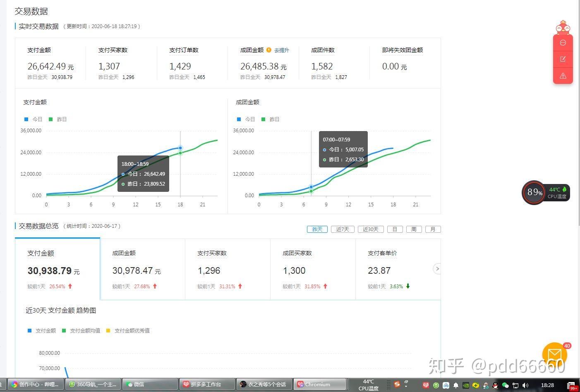
Task: Click the WeChat tray icon
Action: point(505,385)
